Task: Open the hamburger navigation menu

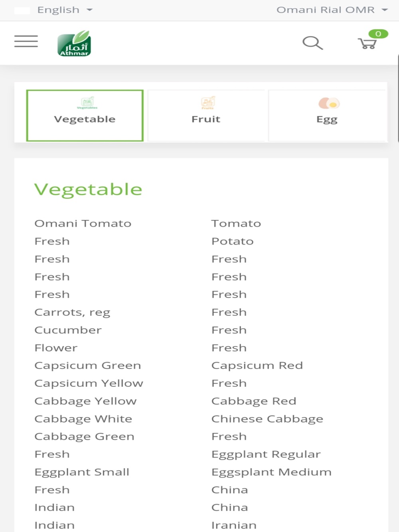Action: pyautogui.click(x=26, y=41)
